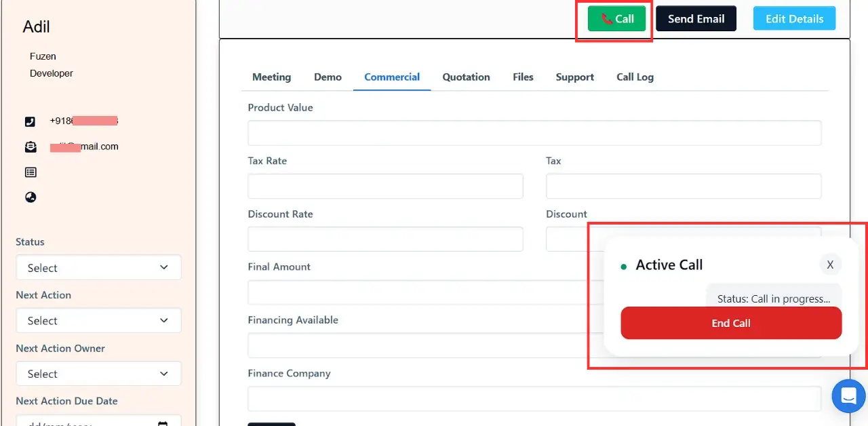The width and height of the screenshot is (868, 426).
Task: Click the masked phone number
Action: click(x=84, y=121)
